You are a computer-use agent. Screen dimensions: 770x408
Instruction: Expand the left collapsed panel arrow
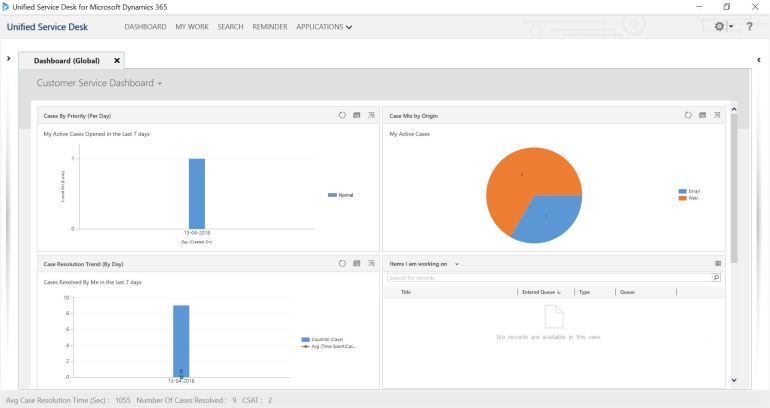coord(9,59)
